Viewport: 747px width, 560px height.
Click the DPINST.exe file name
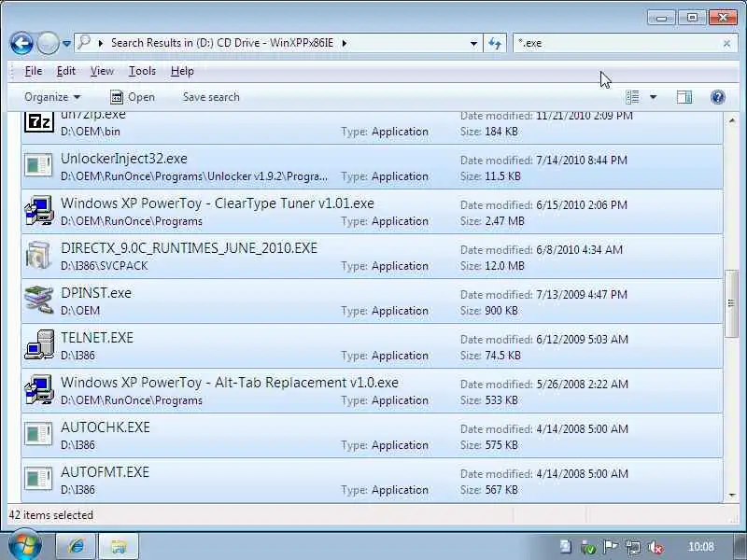pos(96,293)
